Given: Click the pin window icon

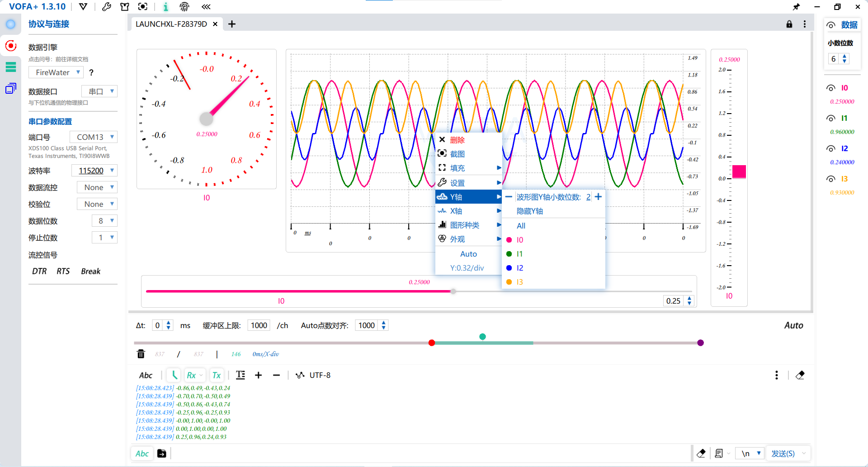Looking at the screenshot, I should click(x=796, y=7).
